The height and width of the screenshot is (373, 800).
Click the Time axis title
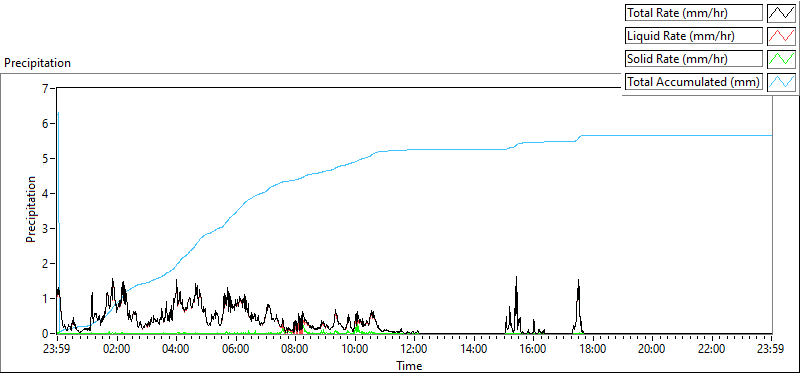409,365
